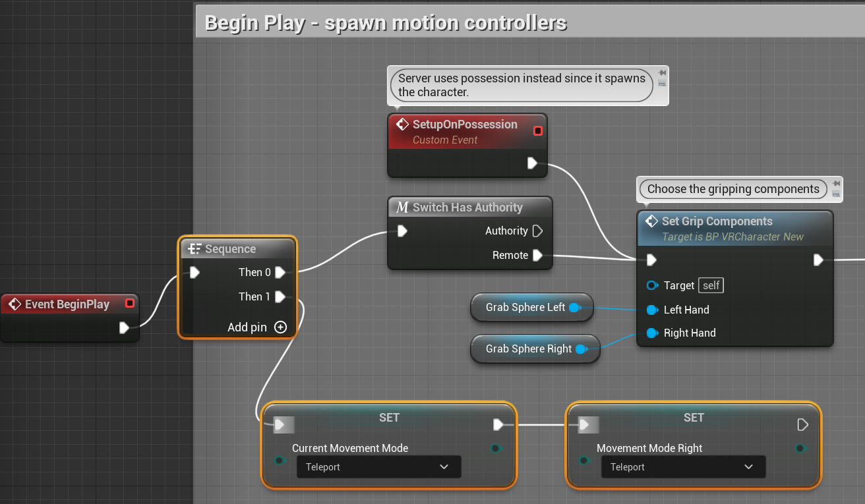Image resolution: width=865 pixels, height=504 pixels.
Task: Click the exec output pin of Event BeginPlay
Action: (124, 327)
